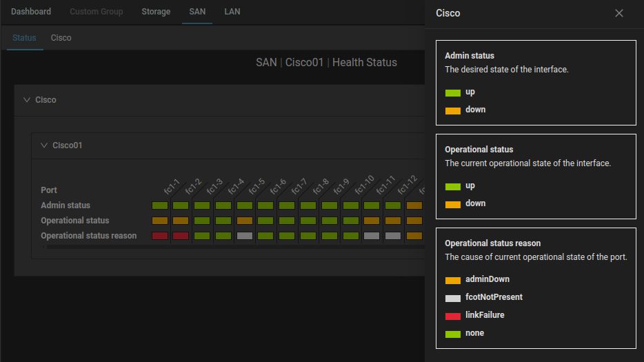Click fc1-1 red operational status reason indicator
Image resolution: width=644 pixels, height=362 pixels.
pyautogui.click(x=160, y=236)
